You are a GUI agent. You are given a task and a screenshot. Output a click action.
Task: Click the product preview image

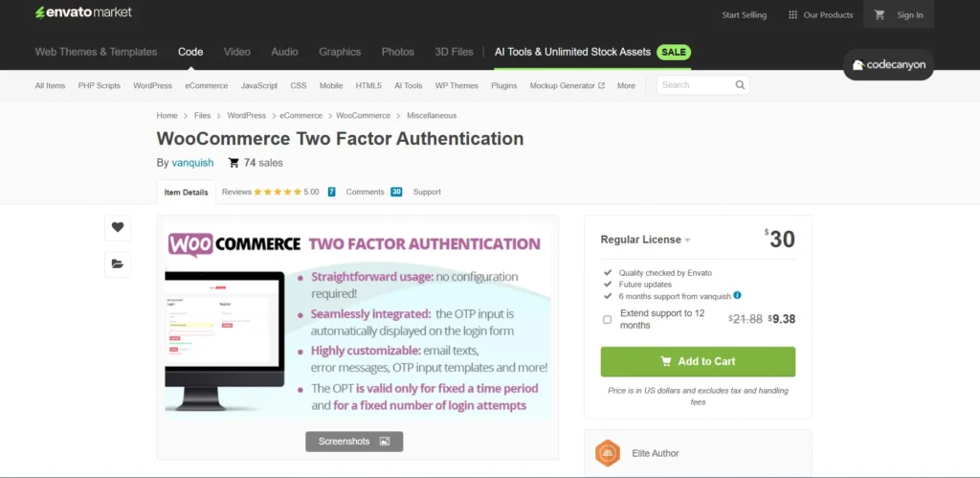tap(358, 320)
